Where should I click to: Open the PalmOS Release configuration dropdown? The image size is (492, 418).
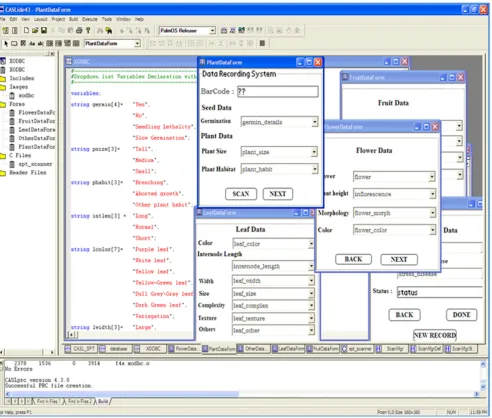click(x=212, y=31)
